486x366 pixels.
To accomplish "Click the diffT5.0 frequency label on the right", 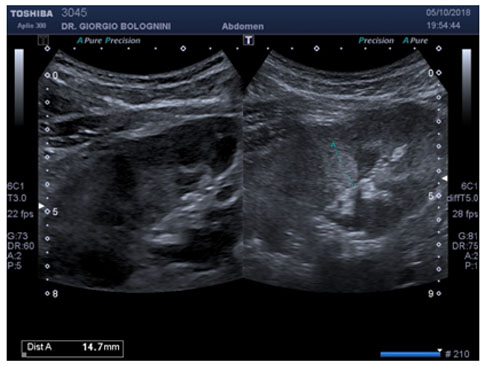I will (x=462, y=198).
